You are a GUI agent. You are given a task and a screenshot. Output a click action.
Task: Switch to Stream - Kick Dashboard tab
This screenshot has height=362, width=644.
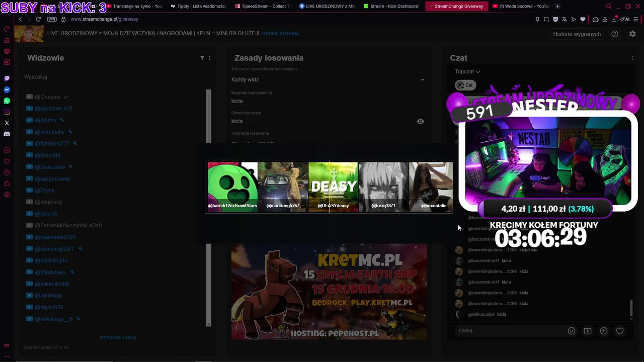(x=391, y=6)
